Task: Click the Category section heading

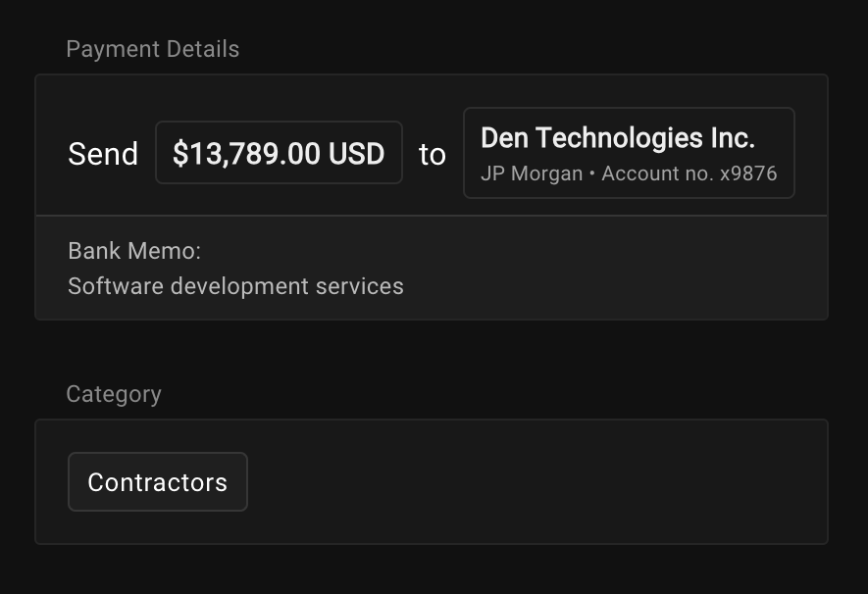Action: [x=114, y=394]
